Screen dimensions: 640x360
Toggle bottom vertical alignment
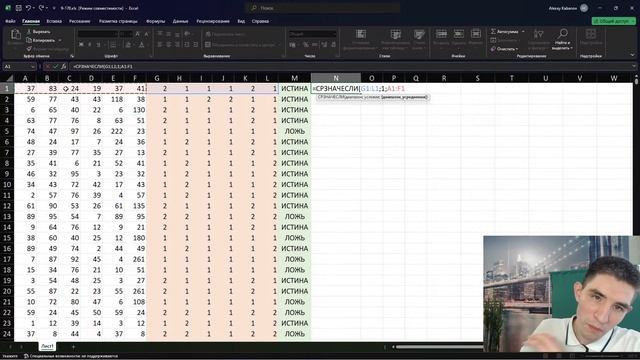pos(177,34)
